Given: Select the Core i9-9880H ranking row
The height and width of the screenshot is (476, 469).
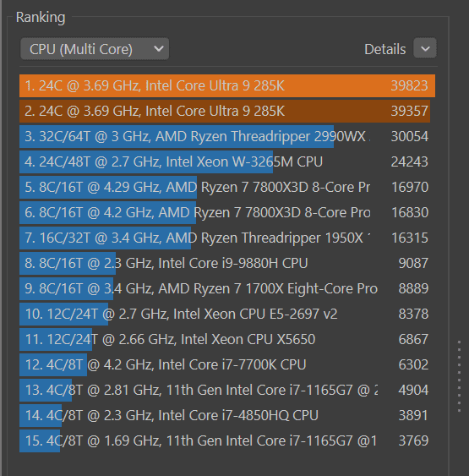Looking at the screenshot, I should coord(227,263).
